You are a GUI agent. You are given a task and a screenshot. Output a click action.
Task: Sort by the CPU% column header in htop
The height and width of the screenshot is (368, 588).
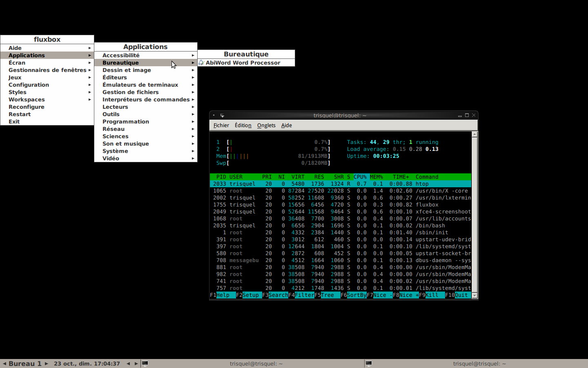click(360, 177)
